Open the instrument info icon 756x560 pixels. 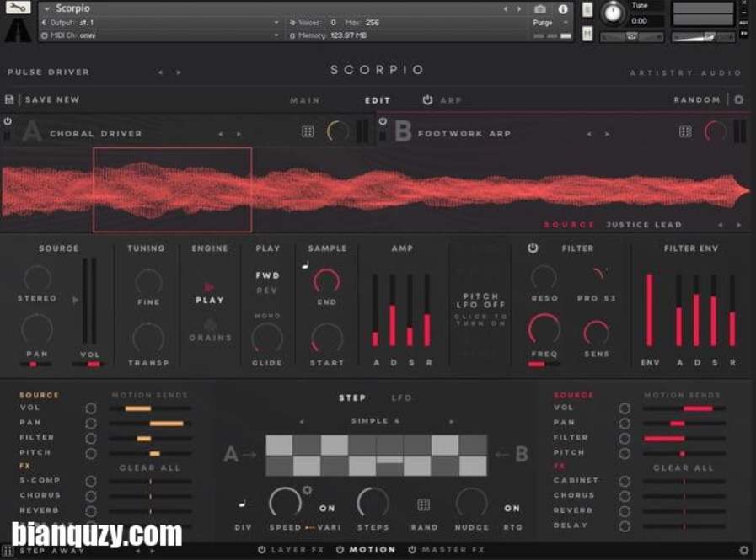(563, 9)
